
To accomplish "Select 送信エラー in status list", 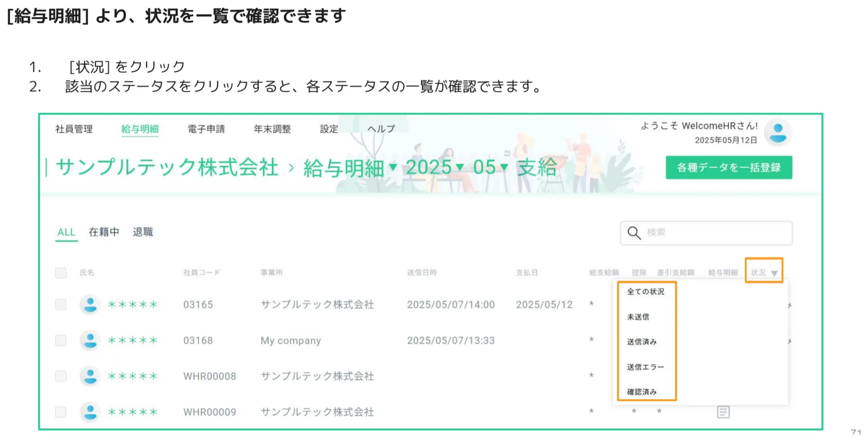I will [x=646, y=367].
